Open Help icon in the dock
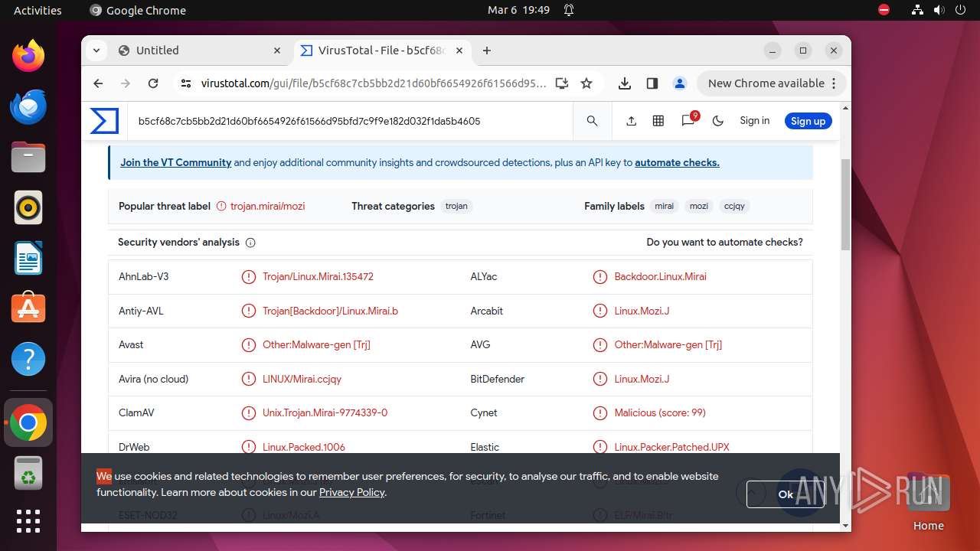The image size is (980, 551). point(28,359)
